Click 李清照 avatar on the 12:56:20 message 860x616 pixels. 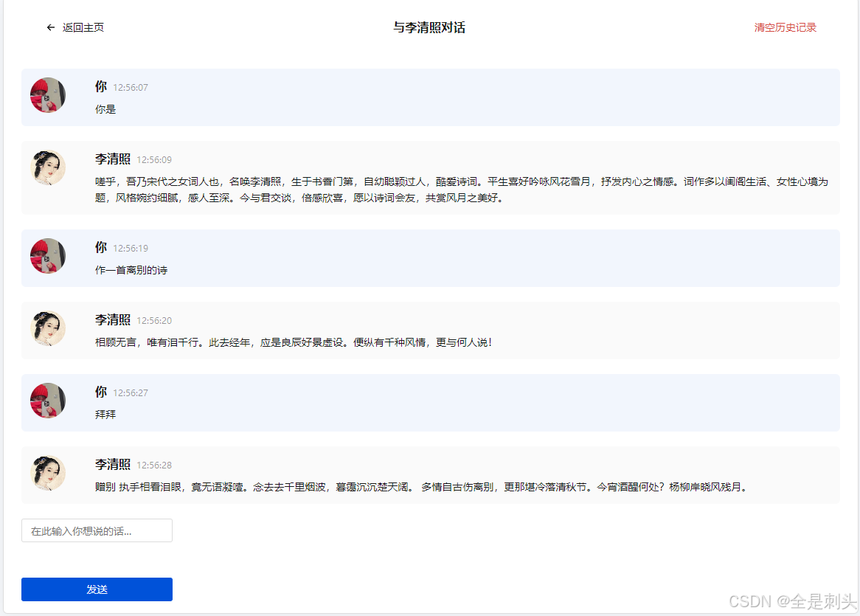click(x=48, y=328)
